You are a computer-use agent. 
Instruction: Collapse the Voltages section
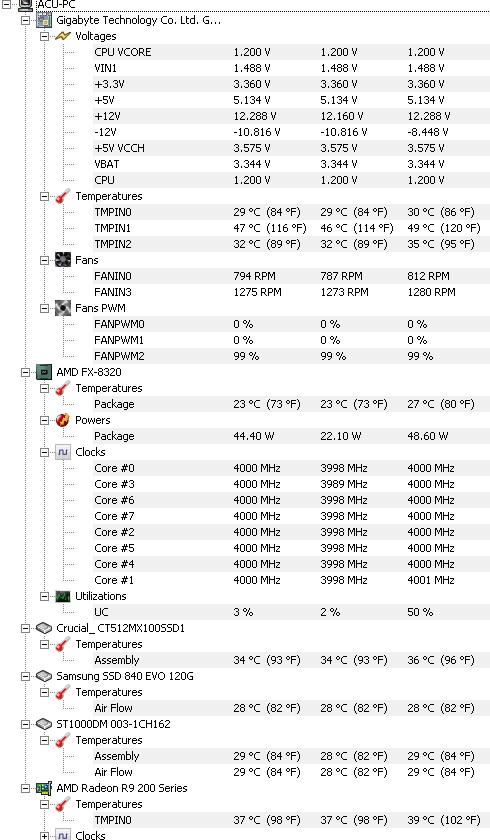pos(44,36)
